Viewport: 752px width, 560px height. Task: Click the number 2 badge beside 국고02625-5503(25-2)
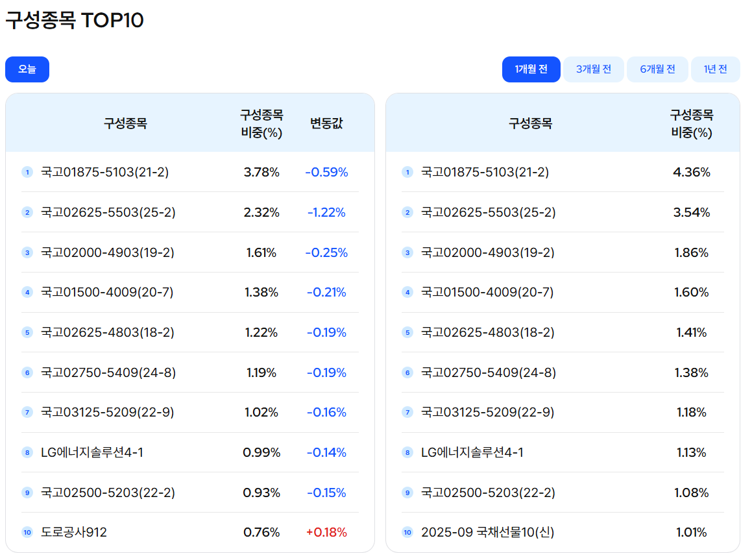(x=27, y=212)
